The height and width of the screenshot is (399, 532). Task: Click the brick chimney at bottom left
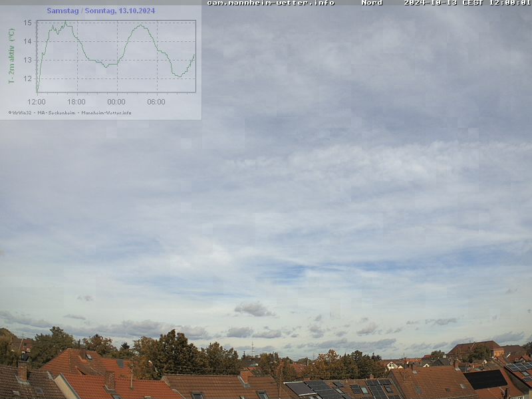click(23, 371)
